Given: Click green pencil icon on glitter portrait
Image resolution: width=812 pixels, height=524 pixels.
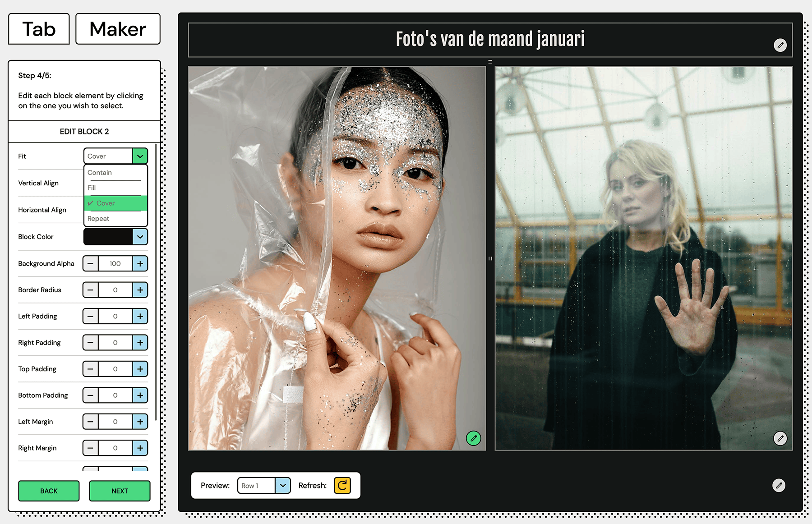Looking at the screenshot, I should coord(473,438).
